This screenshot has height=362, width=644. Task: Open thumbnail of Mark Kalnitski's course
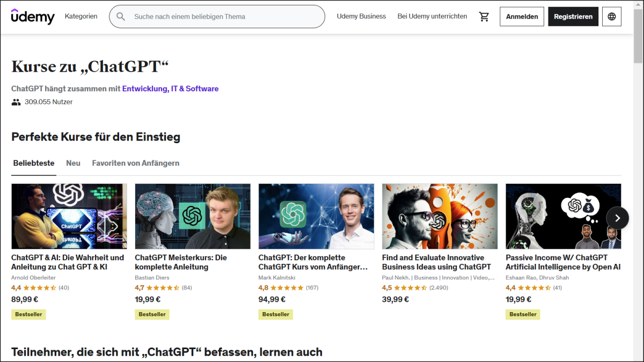point(316,216)
